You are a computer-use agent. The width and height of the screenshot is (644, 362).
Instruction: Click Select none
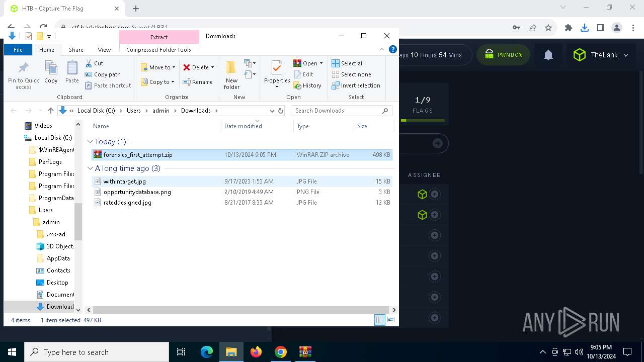point(351,74)
